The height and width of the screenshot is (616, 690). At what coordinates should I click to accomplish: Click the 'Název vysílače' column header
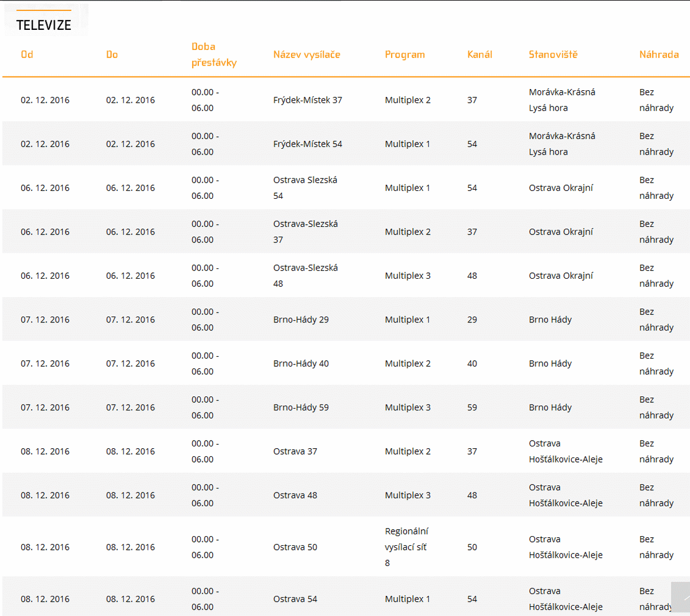coord(306,55)
